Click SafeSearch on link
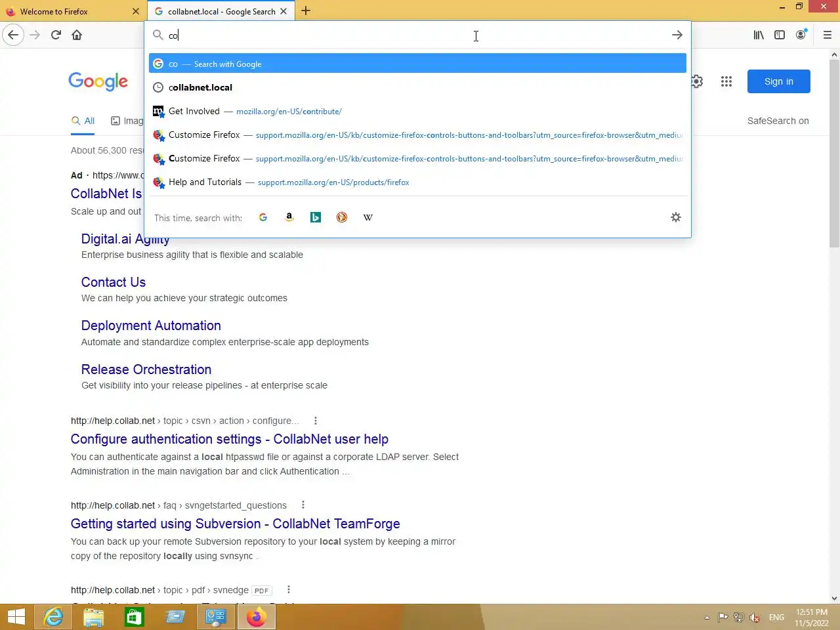The image size is (840, 630). point(778,121)
